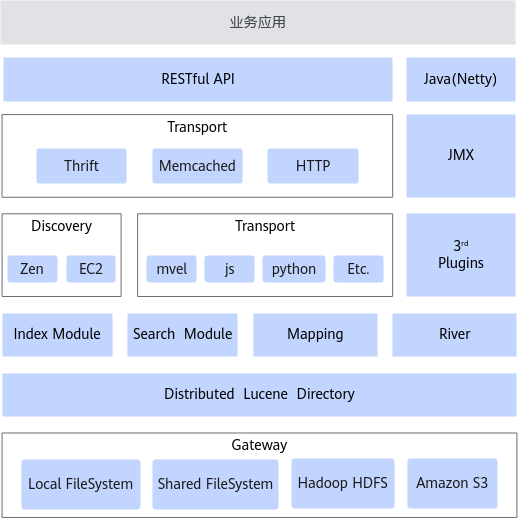Select the RESTful API block
Viewport: 518px width, 519px height.
click(198, 79)
